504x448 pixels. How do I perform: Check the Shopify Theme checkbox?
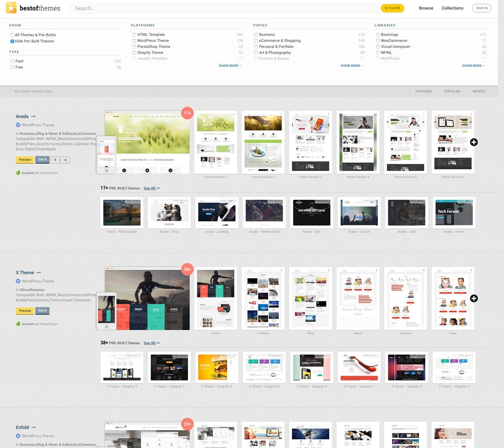coord(134,52)
